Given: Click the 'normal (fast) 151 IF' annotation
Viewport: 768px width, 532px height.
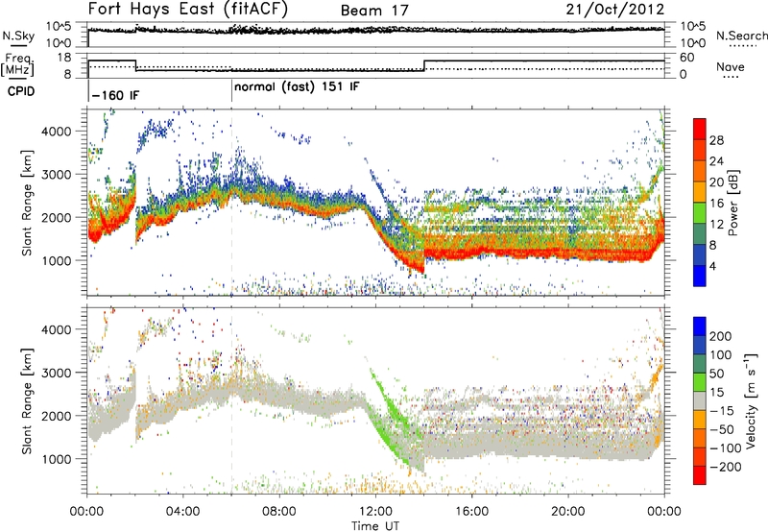Looking at the screenshot, I should 297,87.
